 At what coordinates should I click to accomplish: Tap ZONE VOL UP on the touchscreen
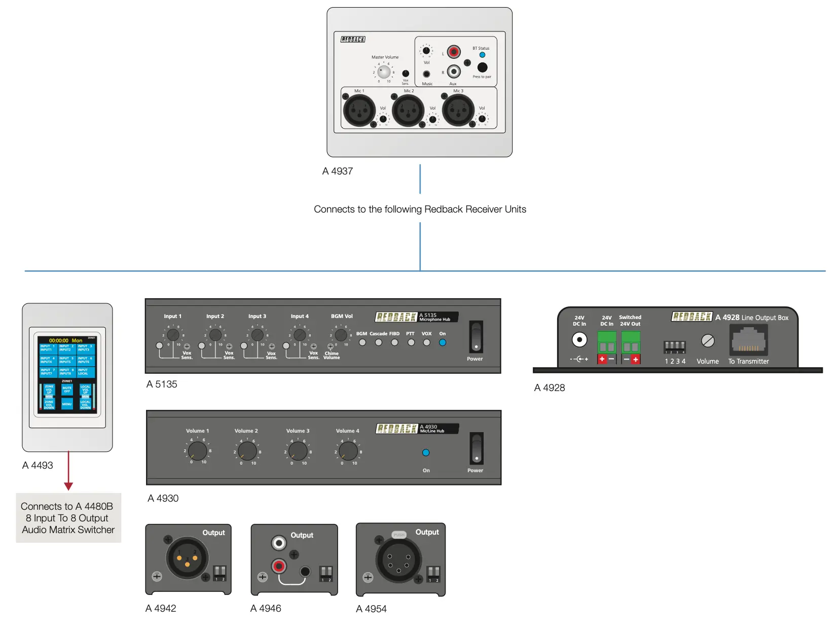pos(49,390)
